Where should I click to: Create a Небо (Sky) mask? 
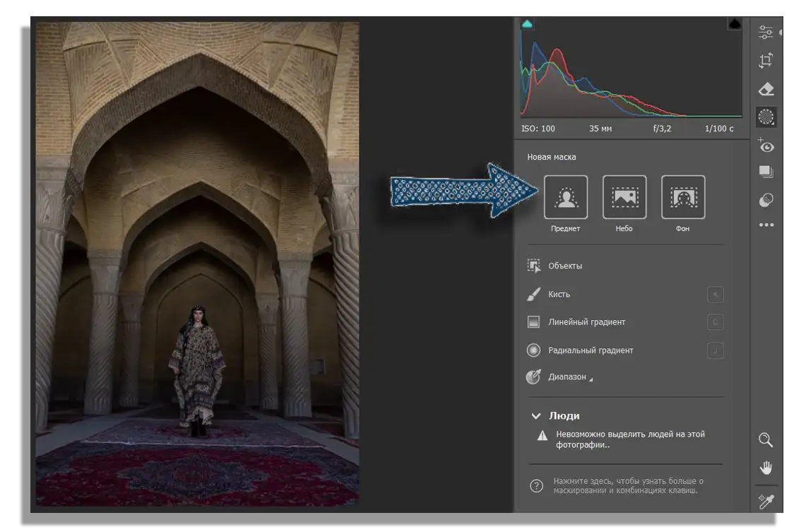click(x=624, y=197)
